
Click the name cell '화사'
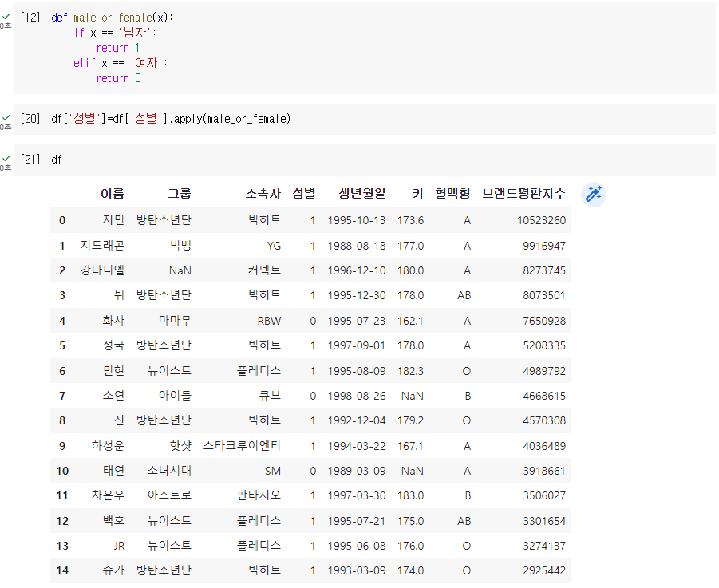(113, 321)
